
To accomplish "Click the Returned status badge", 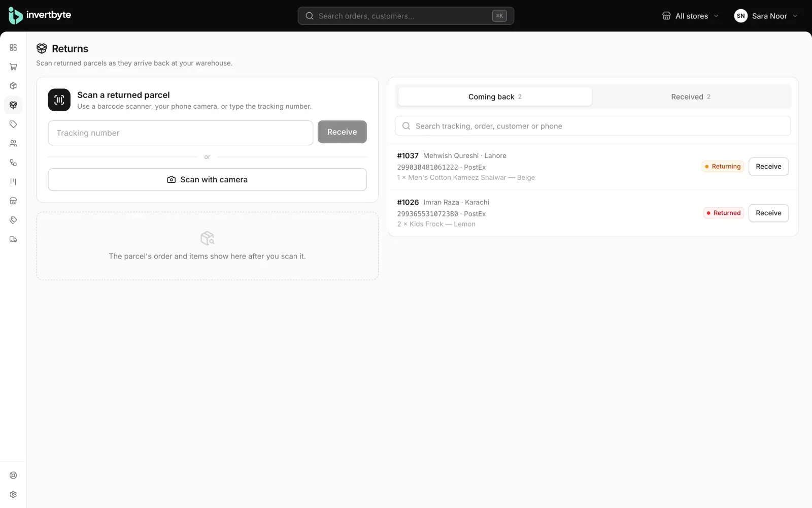I will [724, 213].
